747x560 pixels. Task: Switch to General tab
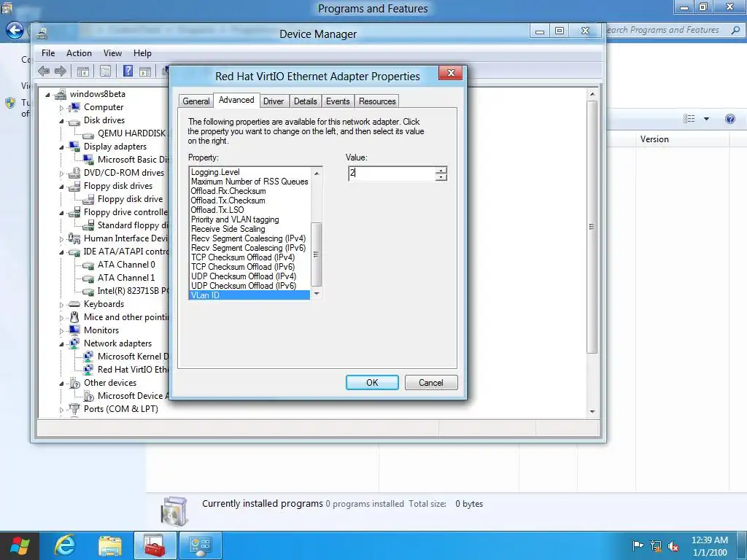click(x=196, y=101)
